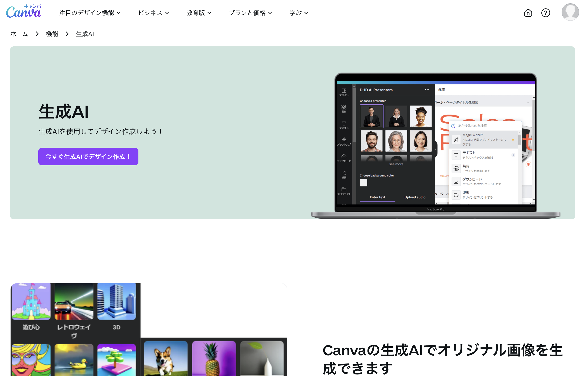Choose the man in black suit presenter
The width and height of the screenshot is (588, 376).
click(371, 116)
